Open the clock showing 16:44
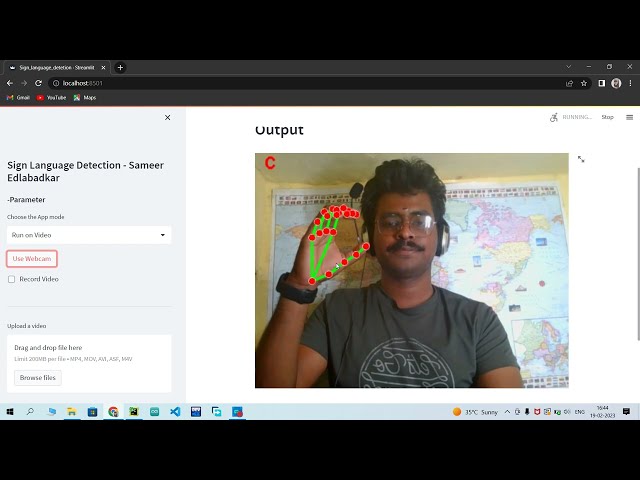This screenshot has width=640, height=480. [602, 412]
